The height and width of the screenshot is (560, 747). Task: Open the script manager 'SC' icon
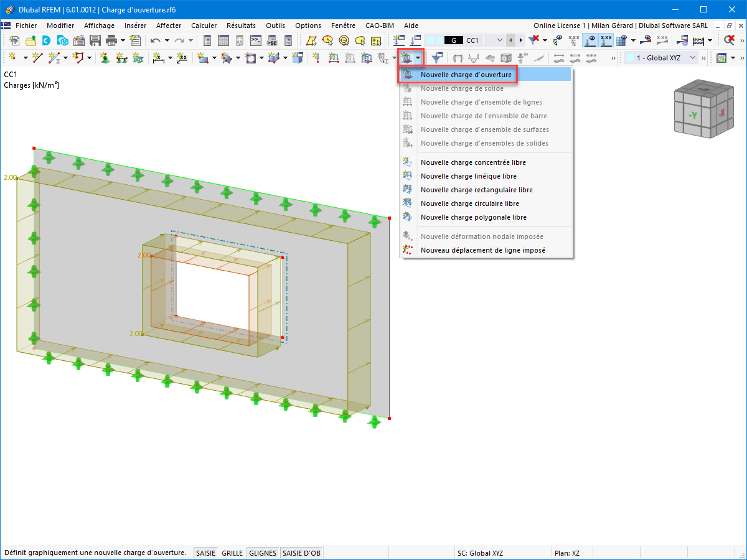271,40
